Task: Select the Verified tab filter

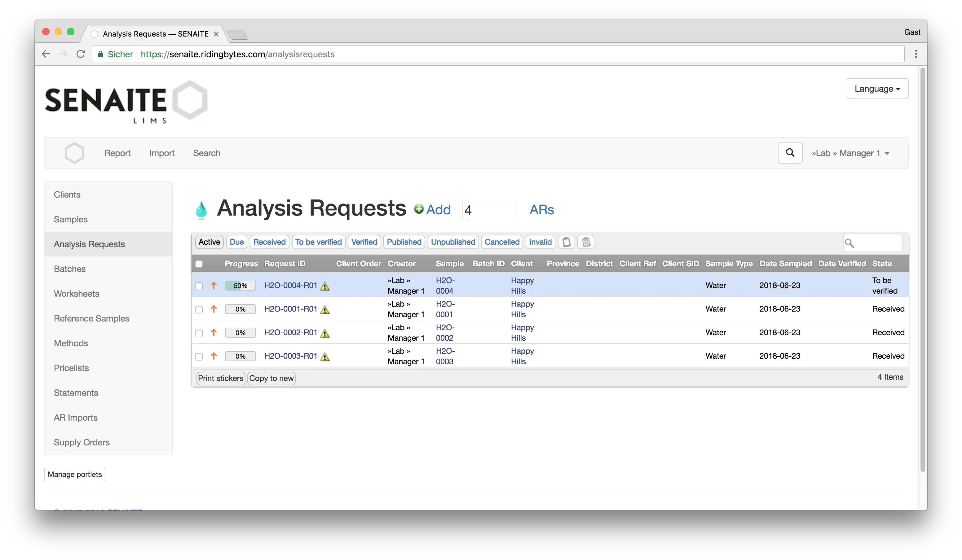Action: (x=364, y=241)
